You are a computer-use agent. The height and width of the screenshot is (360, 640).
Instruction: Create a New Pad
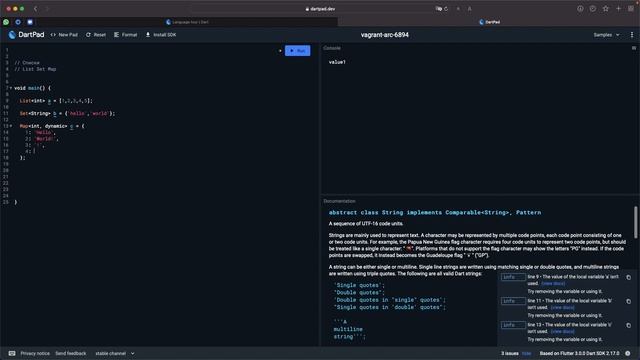64,35
